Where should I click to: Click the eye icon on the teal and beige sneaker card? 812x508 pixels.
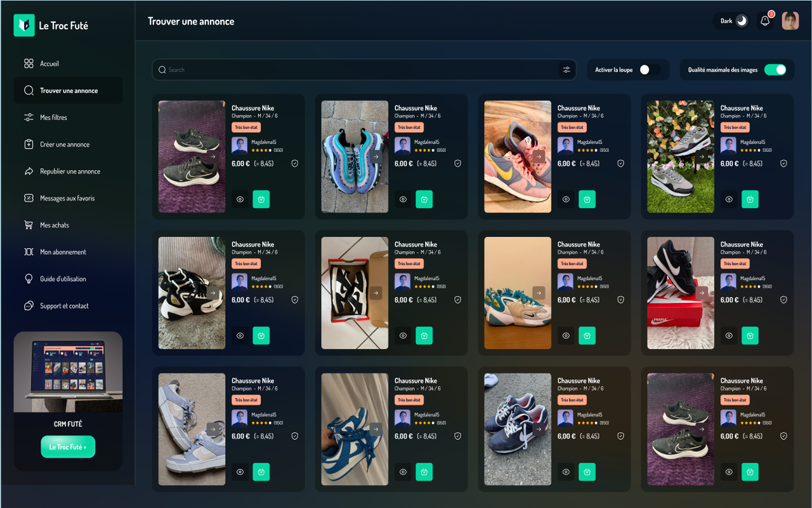[x=566, y=336]
